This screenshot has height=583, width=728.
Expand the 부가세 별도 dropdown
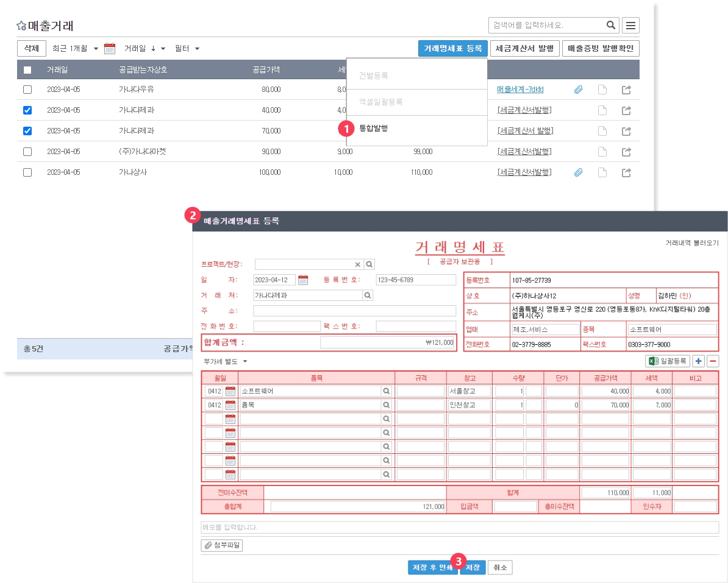click(225, 361)
